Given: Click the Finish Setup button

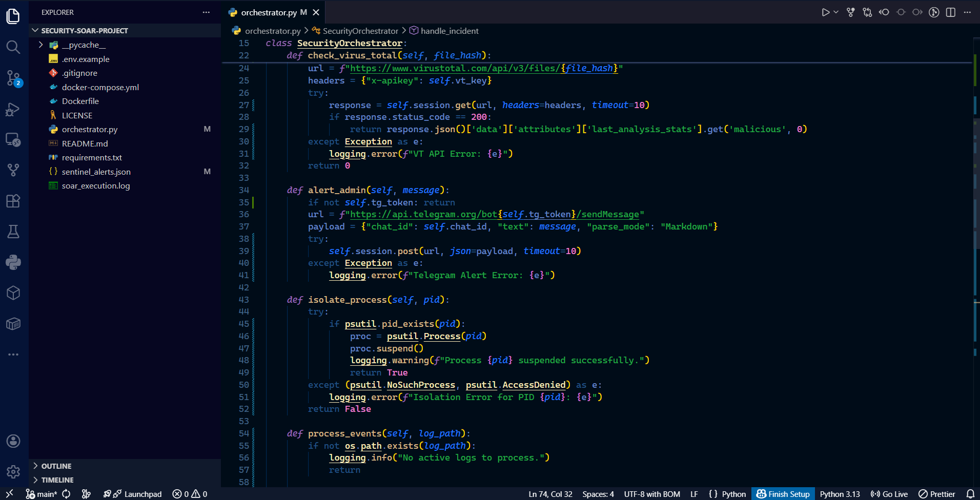Looking at the screenshot, I should click(783, 494).
